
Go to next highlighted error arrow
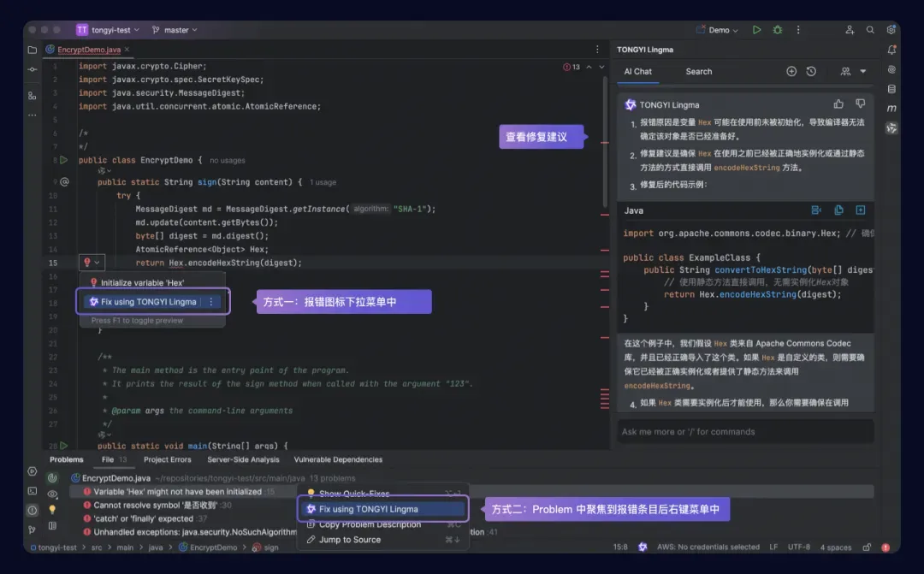(601, 67)
